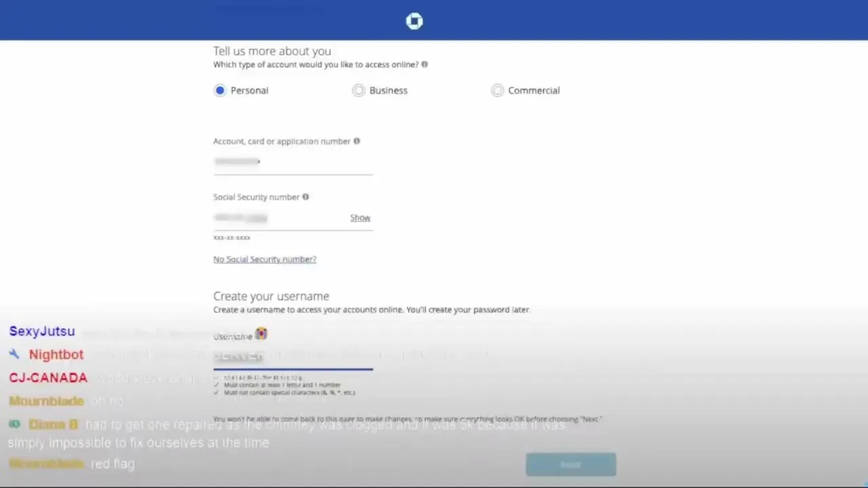
Task: Show the Social Security number
Action: point(360,218)
